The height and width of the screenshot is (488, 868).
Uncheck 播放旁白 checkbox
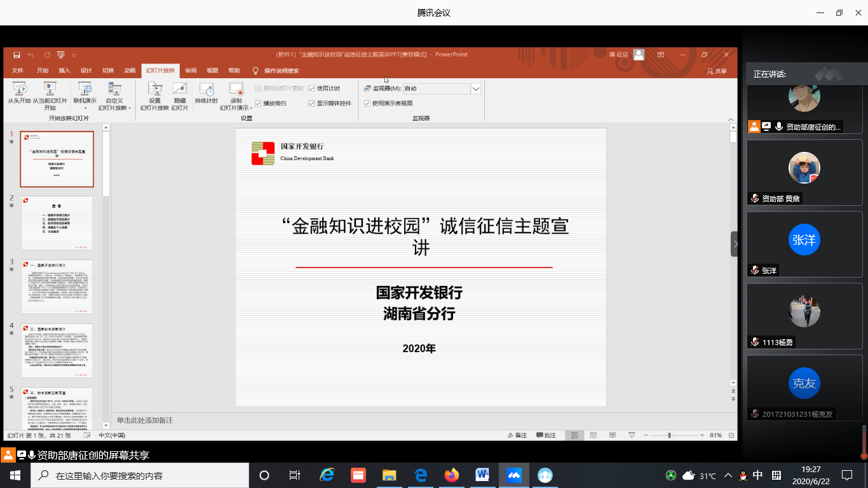(x=258, y=103)
